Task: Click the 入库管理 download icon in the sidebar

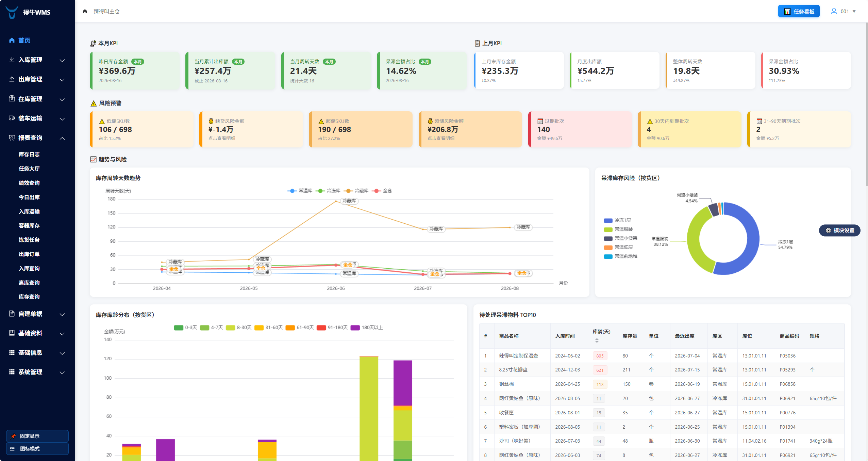Action: click(12, 60)
